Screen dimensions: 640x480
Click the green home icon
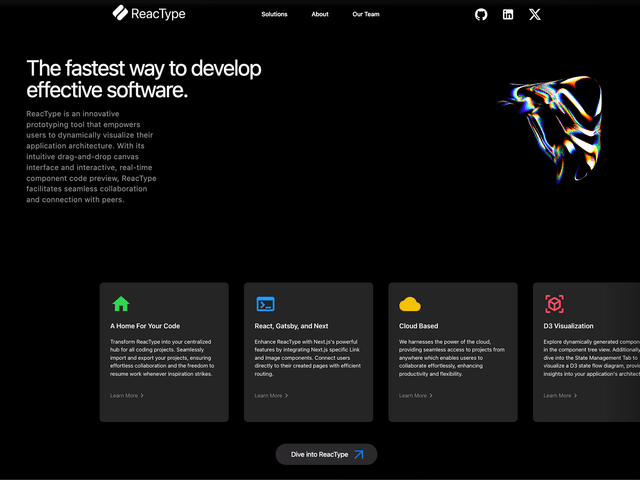click(121, 304)
